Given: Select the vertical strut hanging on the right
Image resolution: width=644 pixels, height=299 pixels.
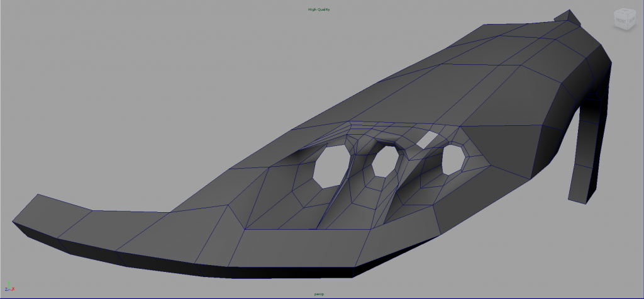Looking at the screenshot, I should 585,157.
